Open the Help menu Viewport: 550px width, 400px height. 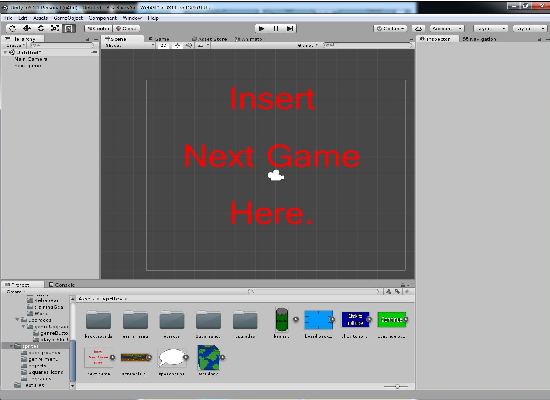pos(153,18)
